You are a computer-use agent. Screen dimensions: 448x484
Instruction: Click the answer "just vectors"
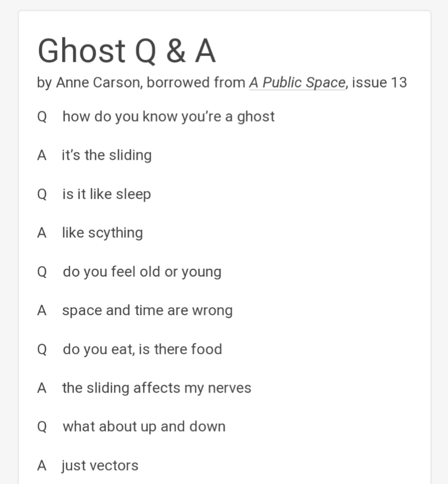(x=100, y=465)
